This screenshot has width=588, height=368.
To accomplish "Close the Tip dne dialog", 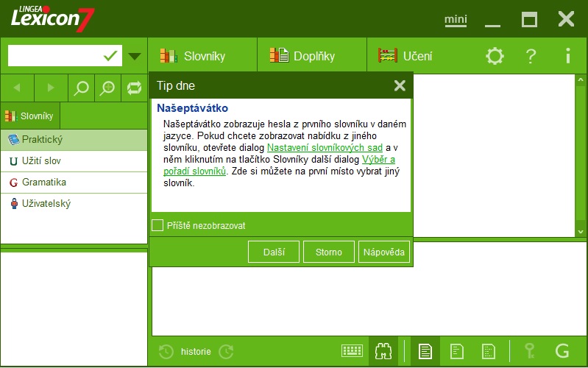I will [x=400, y=85].
